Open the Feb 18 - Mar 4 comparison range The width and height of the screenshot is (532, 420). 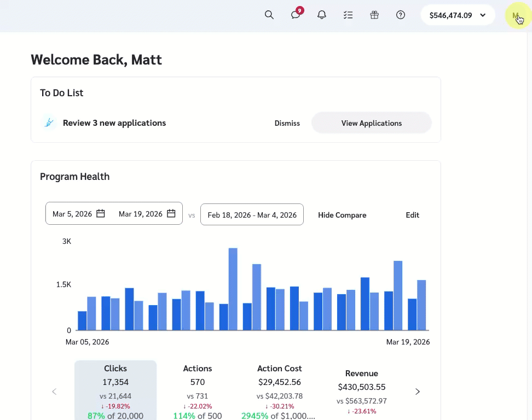(x=252, y=215)
